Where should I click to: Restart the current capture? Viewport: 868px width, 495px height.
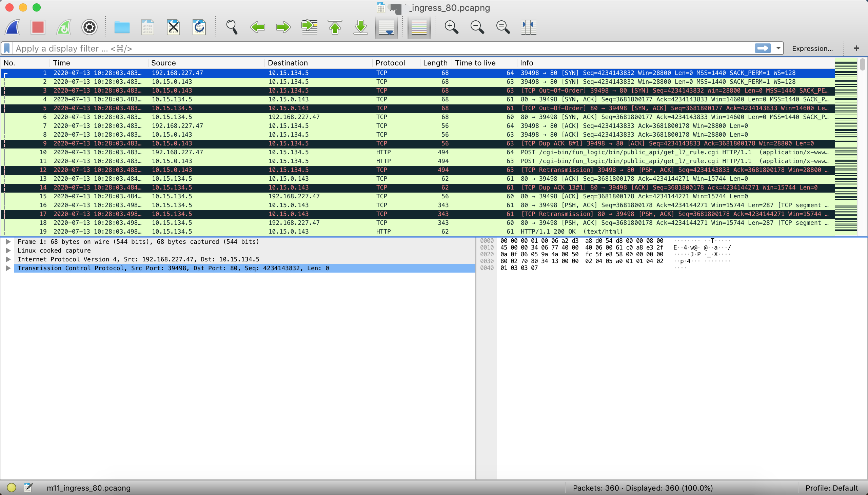point(63,27)
